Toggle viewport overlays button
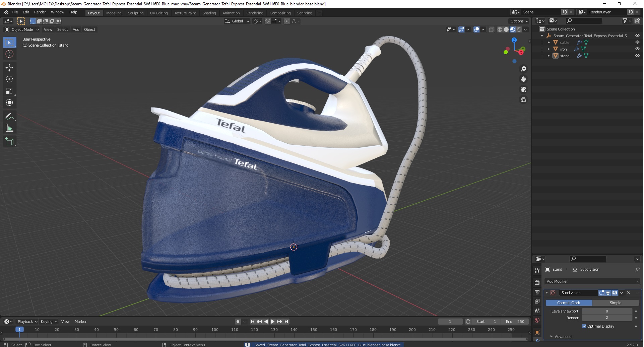The image size is (644, 347). point(476,29)
